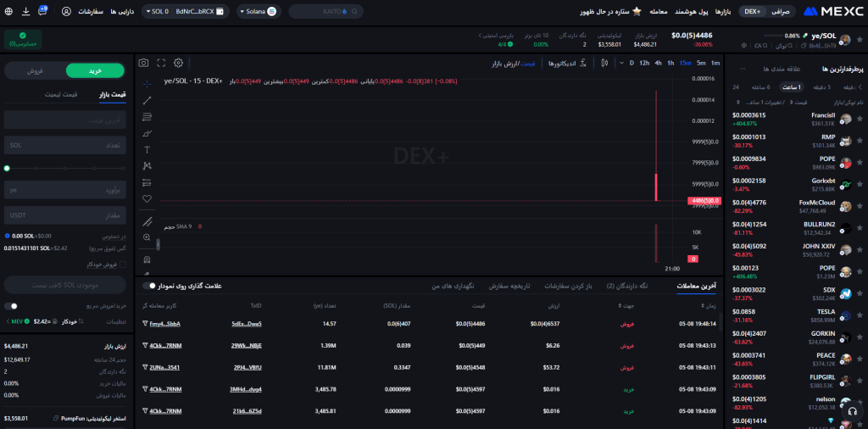Switch to the Market Price tab
868x429 pixels.
pyautogui.click(x=113, y=95)
